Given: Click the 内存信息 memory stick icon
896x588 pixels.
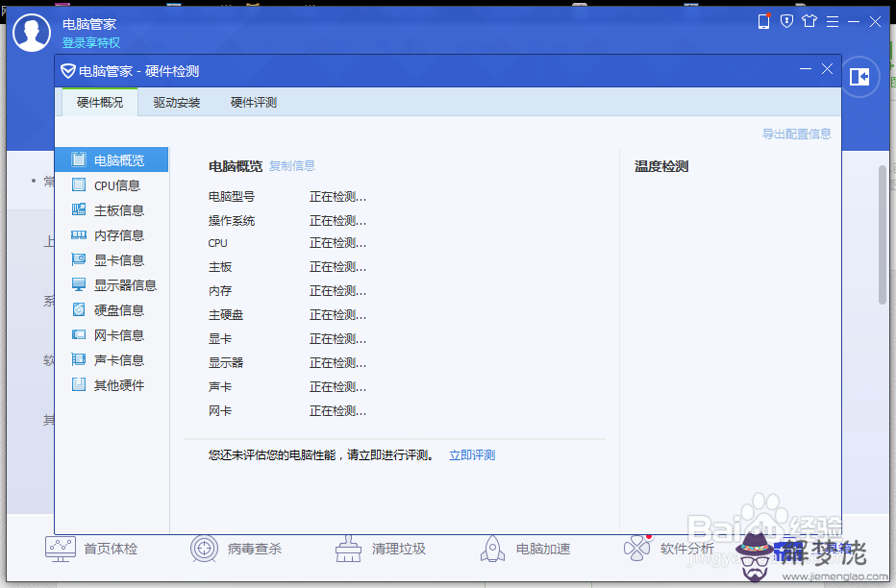Looking at the screenshot, I should coord(79,234).
